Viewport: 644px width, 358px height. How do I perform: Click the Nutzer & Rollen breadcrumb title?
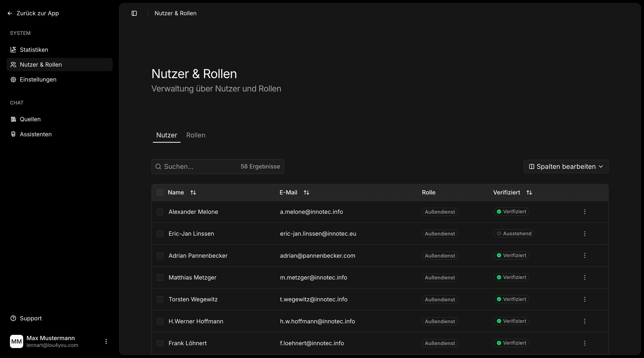coord(175,13)
